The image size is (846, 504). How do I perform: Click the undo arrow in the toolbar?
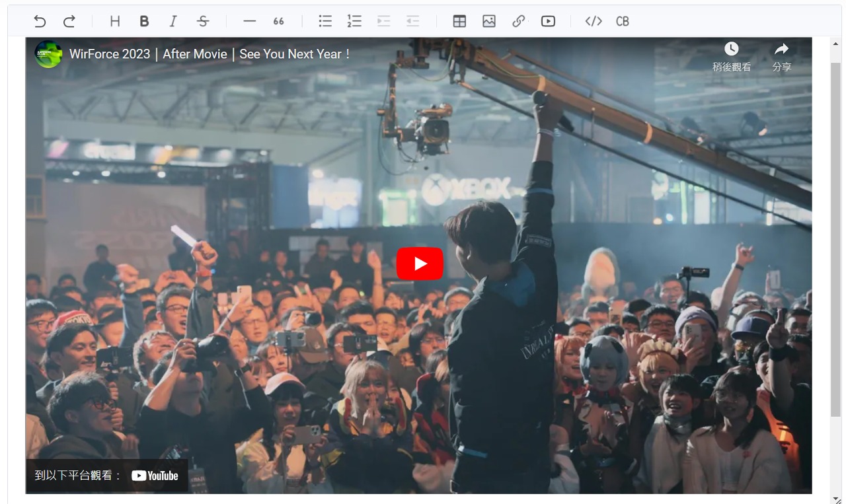[x=40, y=21]
